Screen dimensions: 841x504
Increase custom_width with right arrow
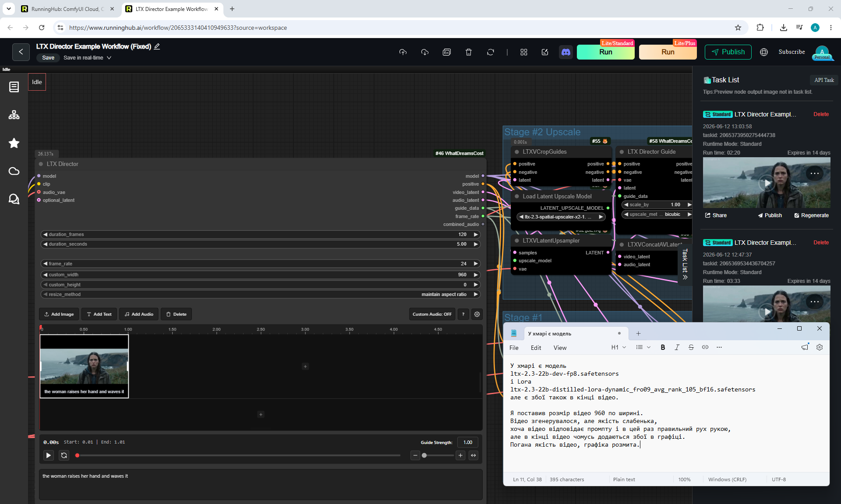[x=476, y=275]
